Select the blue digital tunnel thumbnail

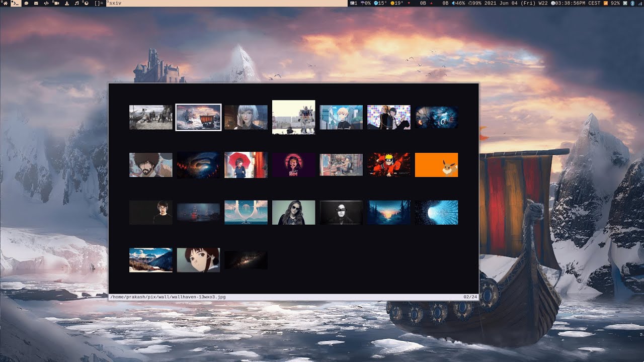click(436, 212)
